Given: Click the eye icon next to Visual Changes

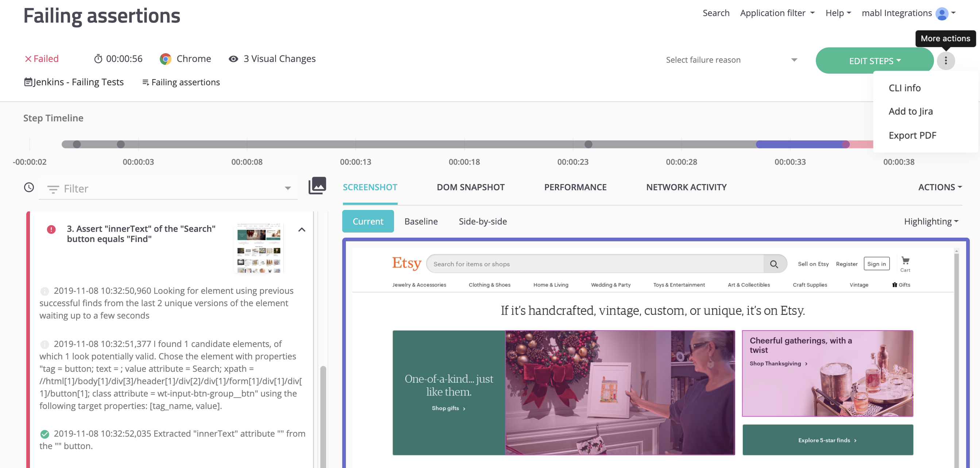Looking at the screenshot, I should point(233,59).
